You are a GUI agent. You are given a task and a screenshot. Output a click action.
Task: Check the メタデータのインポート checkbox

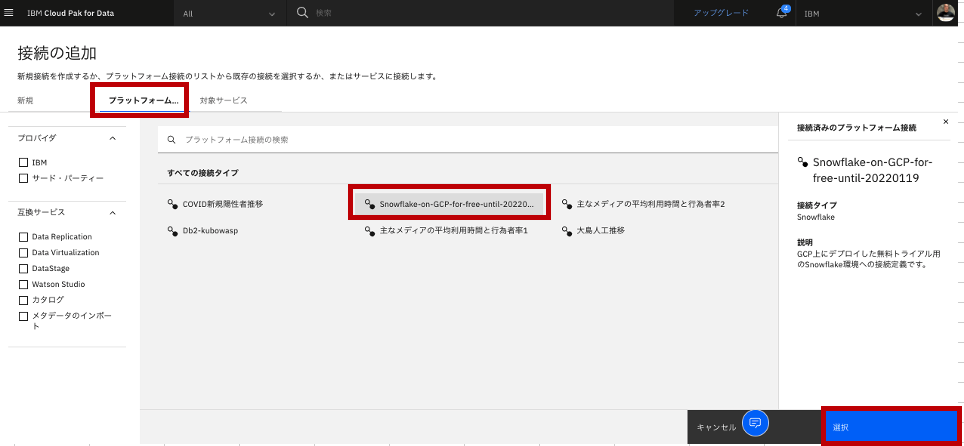click(x=23, y=316)
